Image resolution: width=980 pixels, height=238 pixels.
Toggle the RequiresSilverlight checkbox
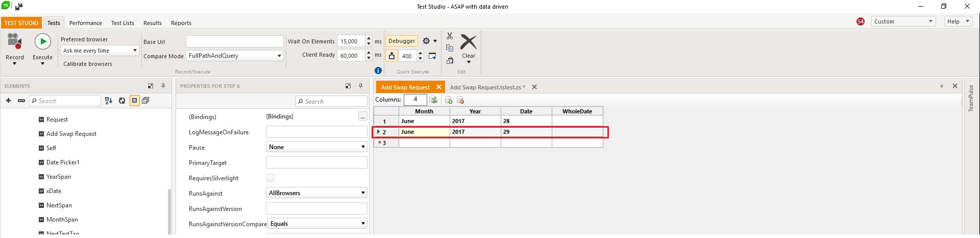(x=271, y=178)
